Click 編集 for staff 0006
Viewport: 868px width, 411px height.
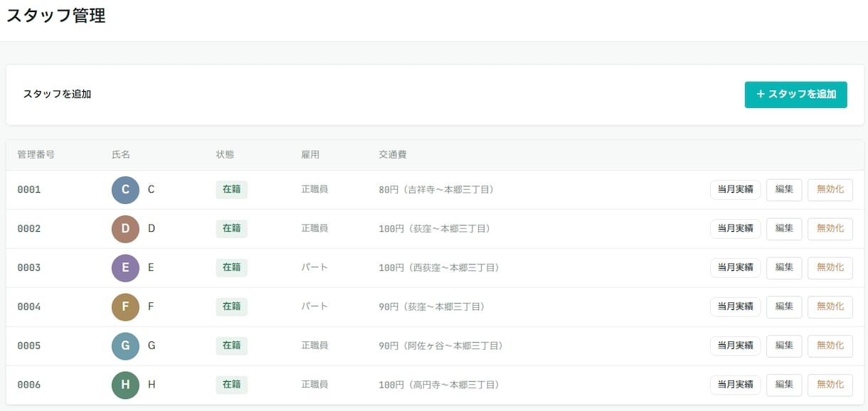pos(784,385)
